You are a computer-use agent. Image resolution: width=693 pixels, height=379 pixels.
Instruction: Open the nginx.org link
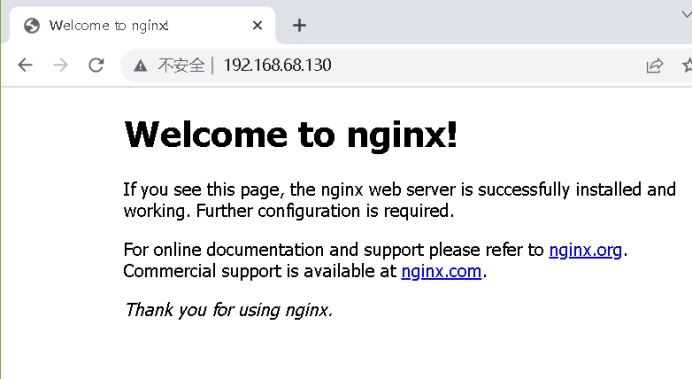point(585,250)
